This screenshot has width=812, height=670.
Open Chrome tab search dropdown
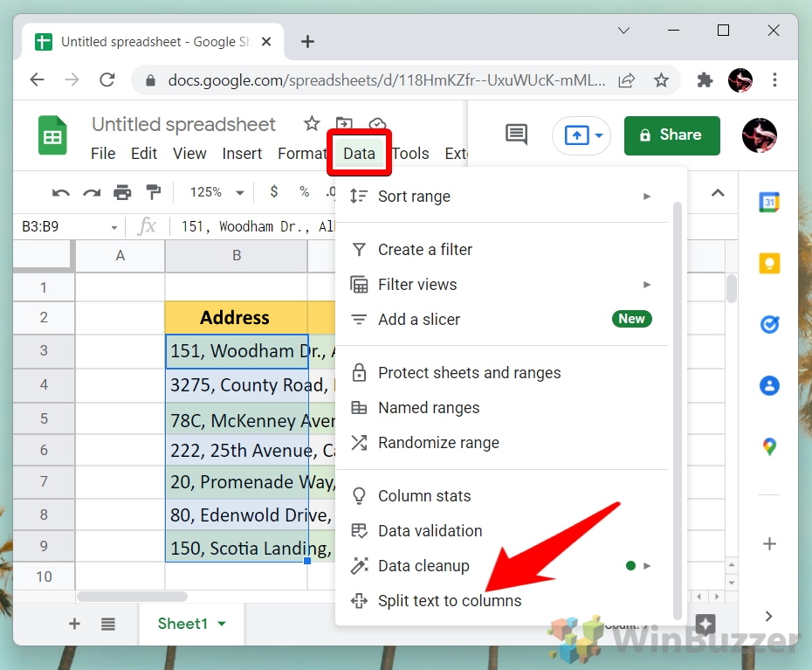624,31
